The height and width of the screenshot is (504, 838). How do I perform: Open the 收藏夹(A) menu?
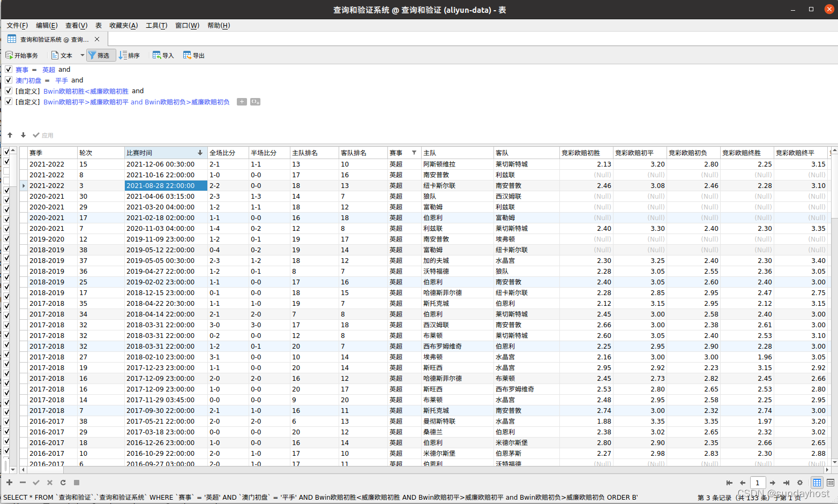point(123,25)
